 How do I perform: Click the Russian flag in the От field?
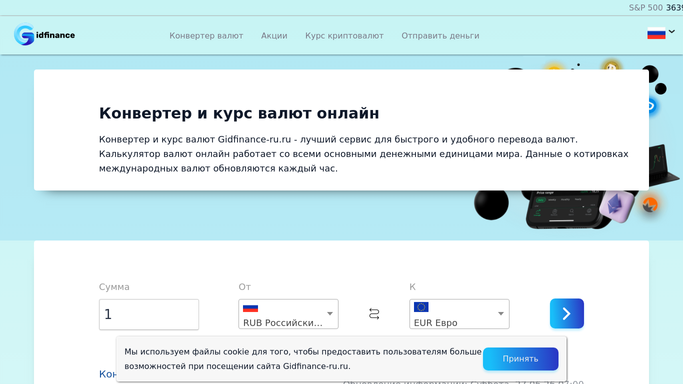[250, 308]
